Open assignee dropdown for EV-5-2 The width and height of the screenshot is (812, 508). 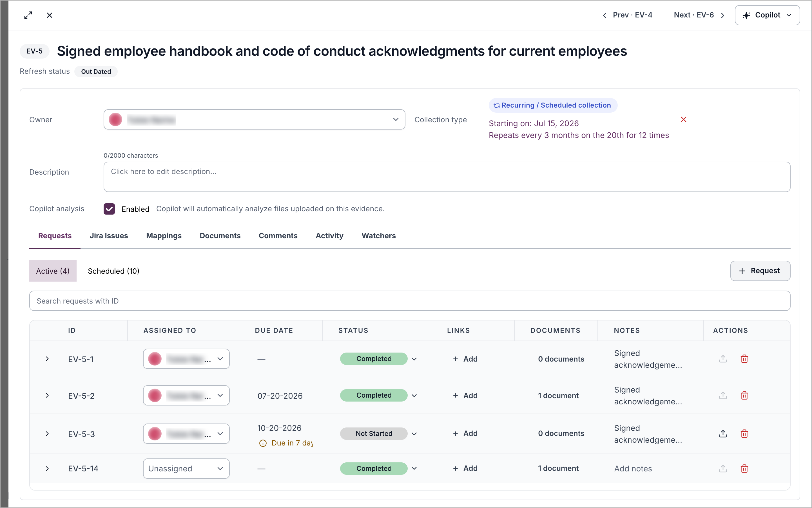(186, 395)
